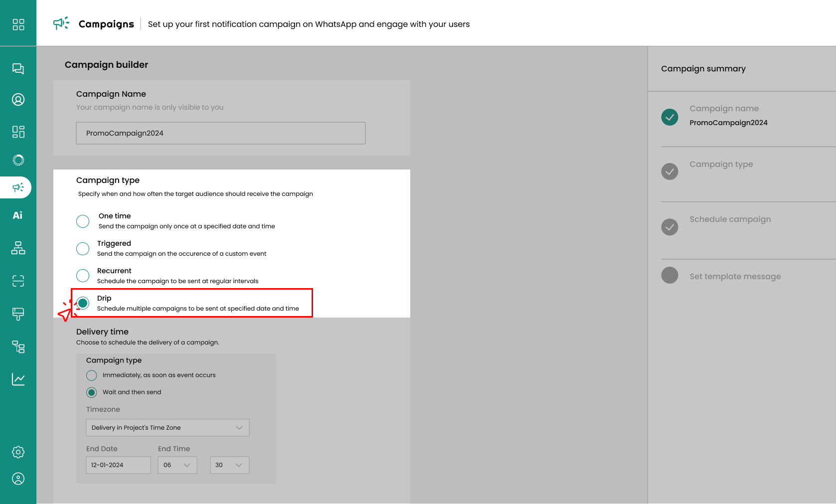Viewport: 836px width, 504px height.
Task: Open the chat conversations icon
Action: (x=18, y=69)
